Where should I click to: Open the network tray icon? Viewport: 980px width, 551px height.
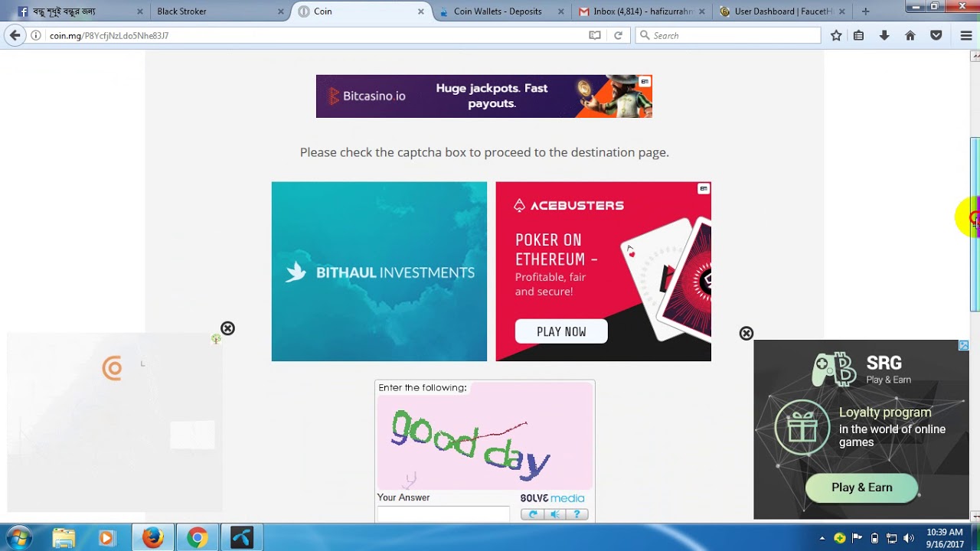tap(893, 538)
